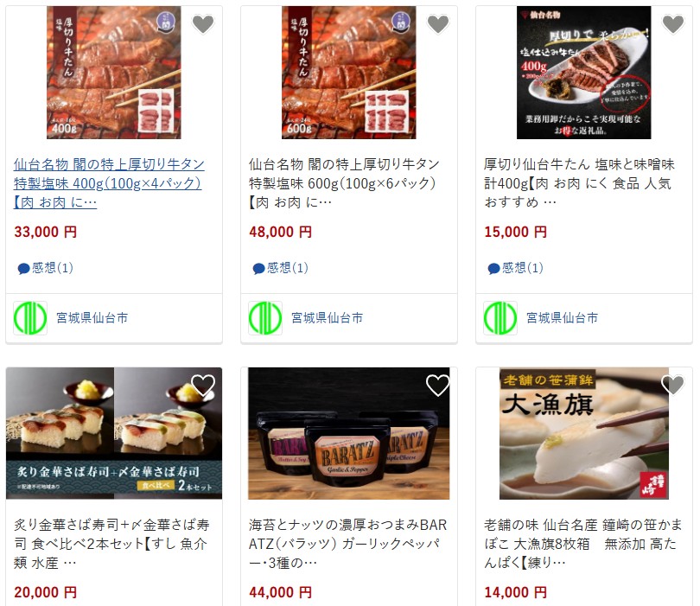Click Sendai city emblem under 33,000 yen item
The height and width of the screenshot is (606, 700).
point(30,318)
